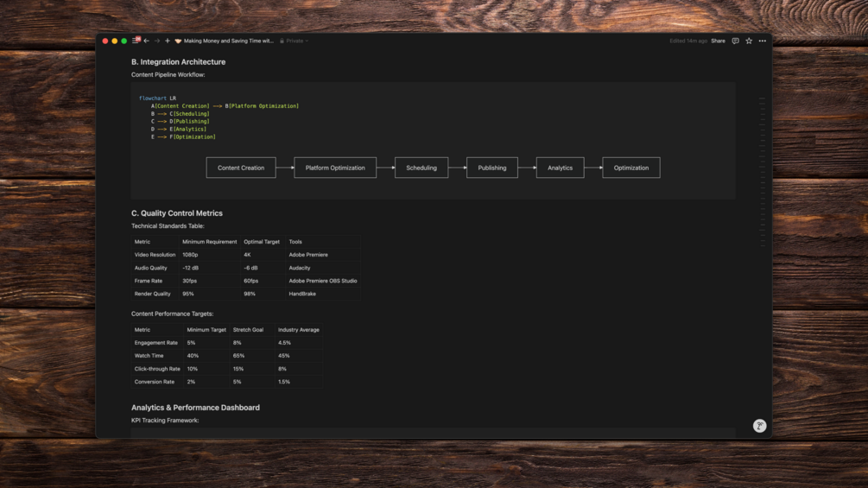
Task: Favorite this page with the star icon
Action: pos(749,41)
